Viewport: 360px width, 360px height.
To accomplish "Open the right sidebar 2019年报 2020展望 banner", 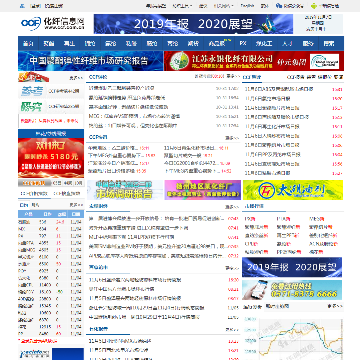I will point(292,267).
